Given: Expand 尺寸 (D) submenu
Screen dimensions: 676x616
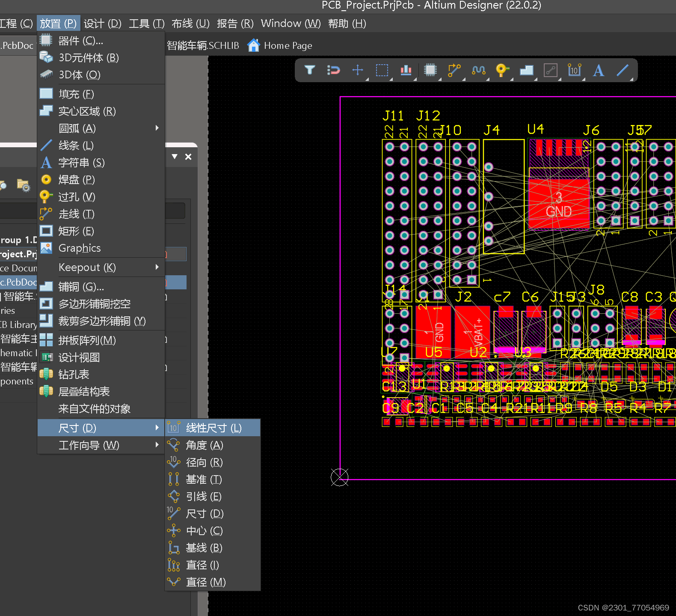Looking at the screenshot, I should tap(101, 428).
